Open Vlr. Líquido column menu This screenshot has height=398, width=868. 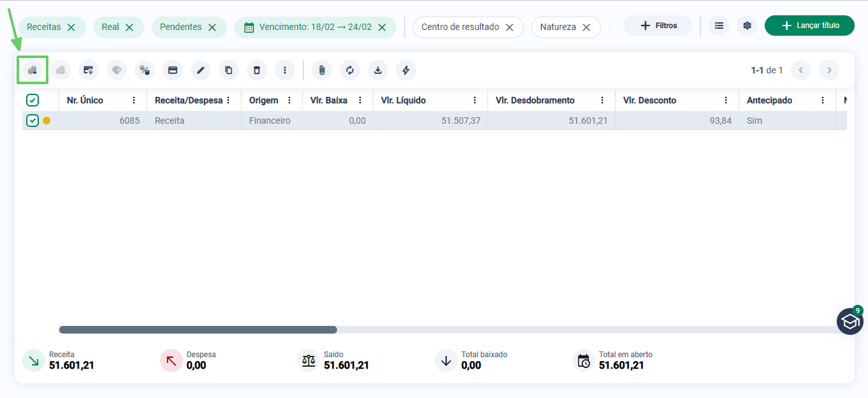point(475,100)
